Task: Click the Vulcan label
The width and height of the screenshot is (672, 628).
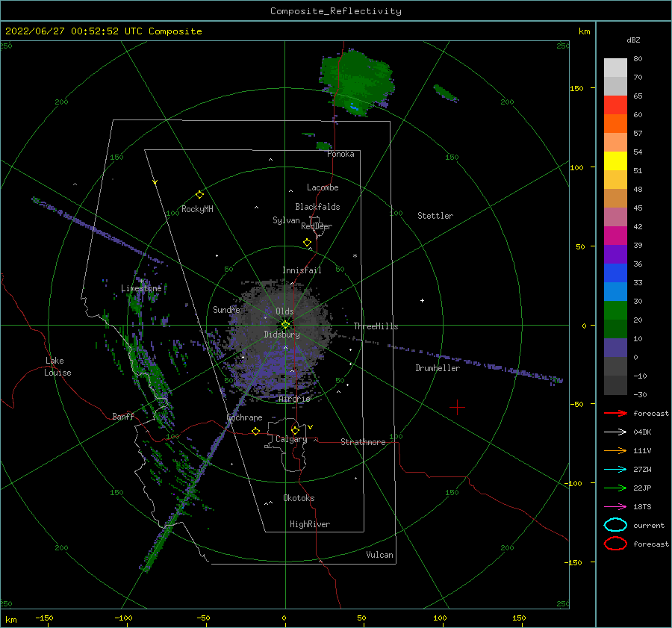Action: (x=380, y=555)
